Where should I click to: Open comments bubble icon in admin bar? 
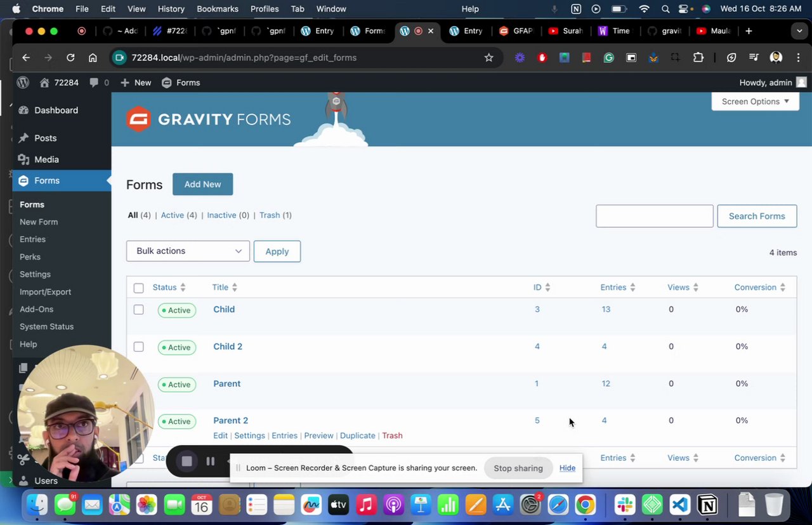tap(94, 83)
